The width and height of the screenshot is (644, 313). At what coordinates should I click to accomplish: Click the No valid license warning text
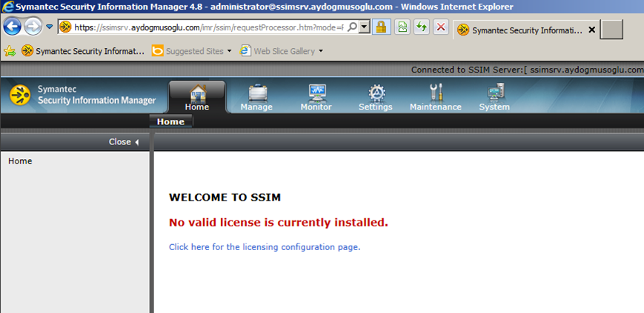tap(279, 223)
